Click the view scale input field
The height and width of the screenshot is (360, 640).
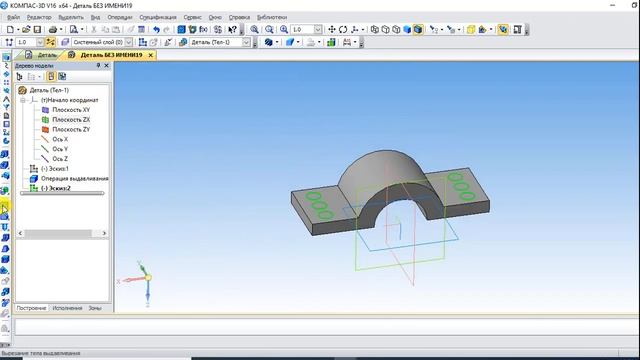point(302,29)
